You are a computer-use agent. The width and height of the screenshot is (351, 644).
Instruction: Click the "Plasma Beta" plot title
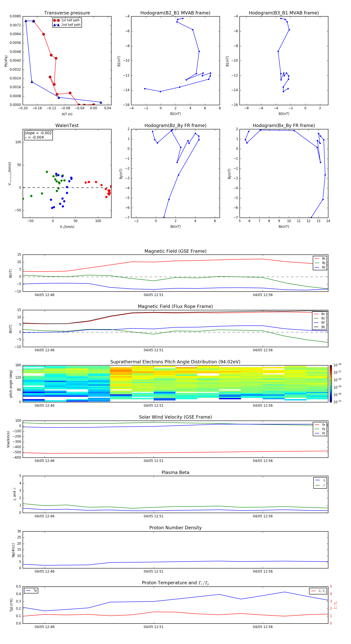point(175,472)
